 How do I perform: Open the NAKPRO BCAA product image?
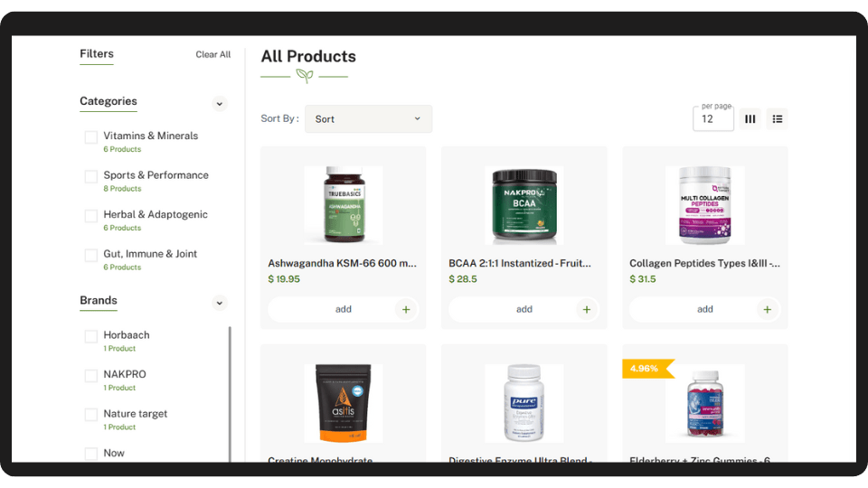[x=524, y=205]
